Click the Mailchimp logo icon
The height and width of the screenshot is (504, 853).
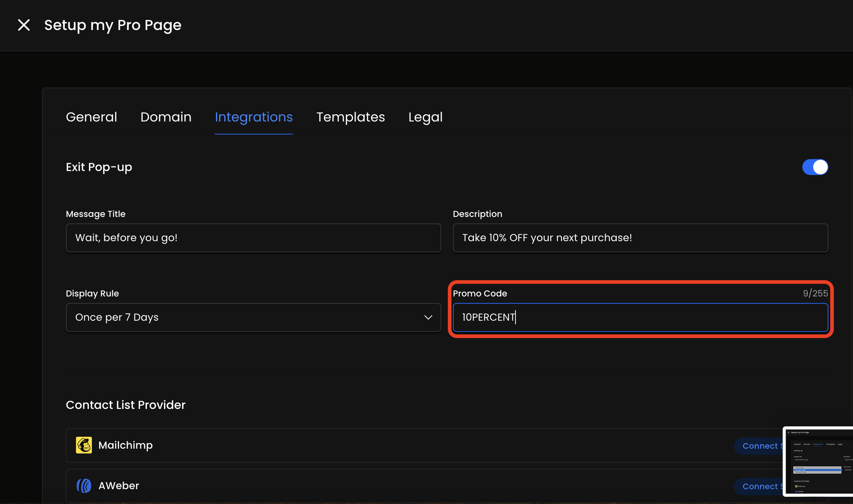[84, 445]
